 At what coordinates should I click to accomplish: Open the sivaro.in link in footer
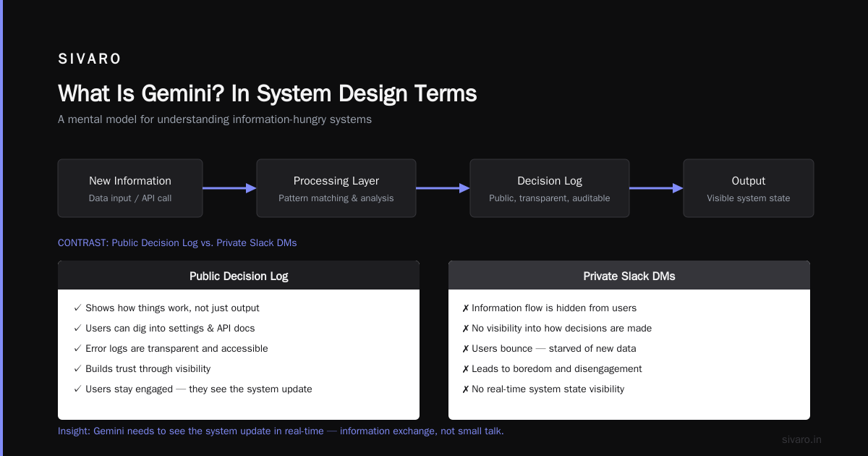click(802, 439)
